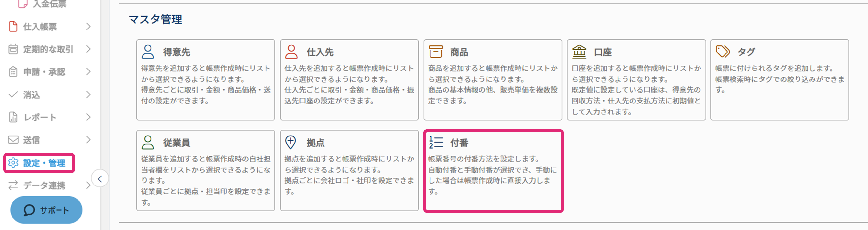
Task: Open the 仕入先 master card
Action: pyautogui.click(x=349, y=80)
